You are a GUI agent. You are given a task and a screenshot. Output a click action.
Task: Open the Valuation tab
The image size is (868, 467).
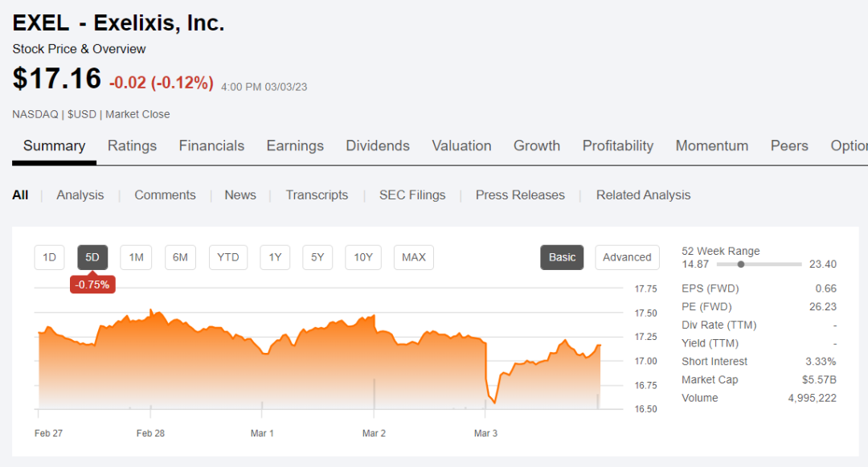pos(461,145)
